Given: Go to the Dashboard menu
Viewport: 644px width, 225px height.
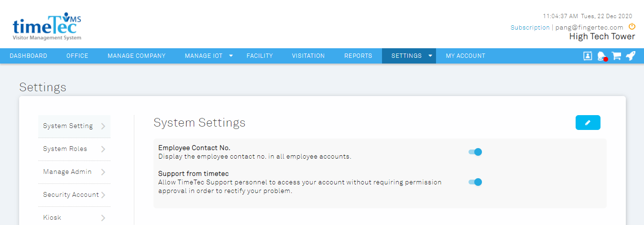Looking at the screenshot, I should pos(28,56).
